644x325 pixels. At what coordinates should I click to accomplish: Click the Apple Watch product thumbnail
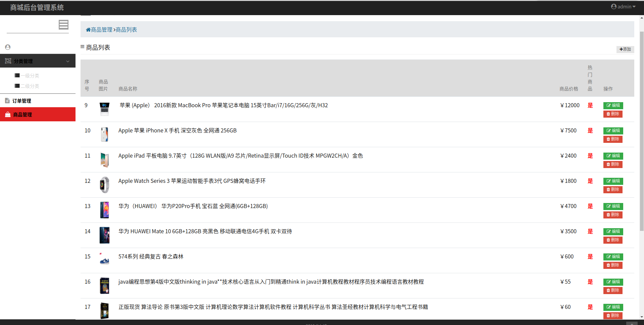pyautogui.click(x=104, y=185)
